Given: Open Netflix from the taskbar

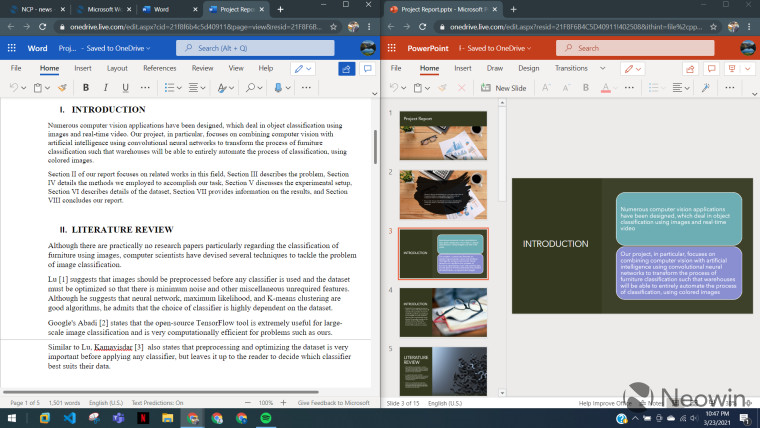Looking at the screenshot, I should [143, 418].
